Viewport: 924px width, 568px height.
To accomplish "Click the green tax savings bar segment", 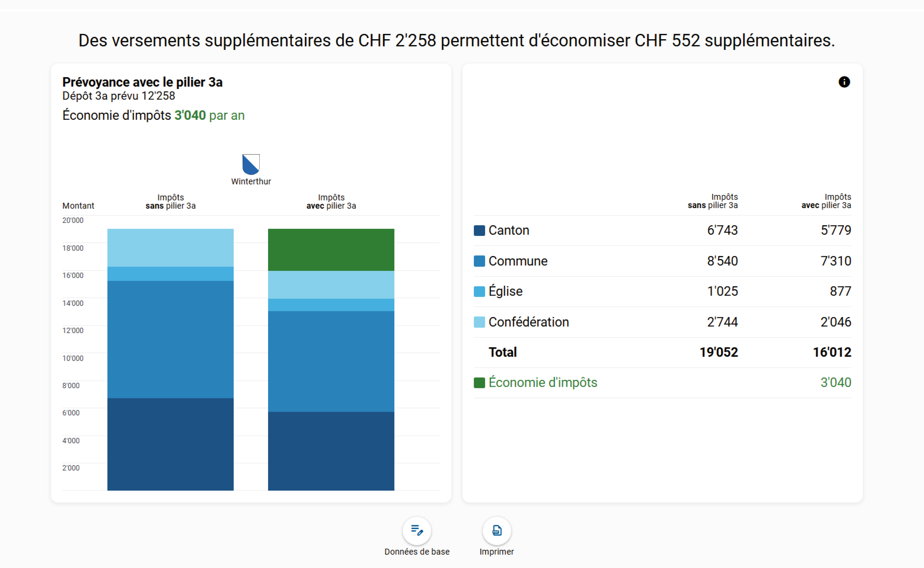I will click(331, 249).
